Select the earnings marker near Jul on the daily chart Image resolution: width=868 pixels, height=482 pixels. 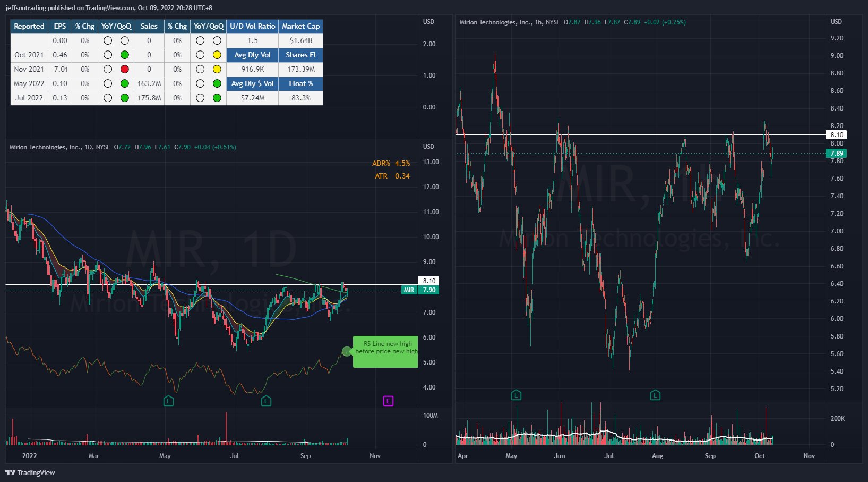click(x=266, y=401)
